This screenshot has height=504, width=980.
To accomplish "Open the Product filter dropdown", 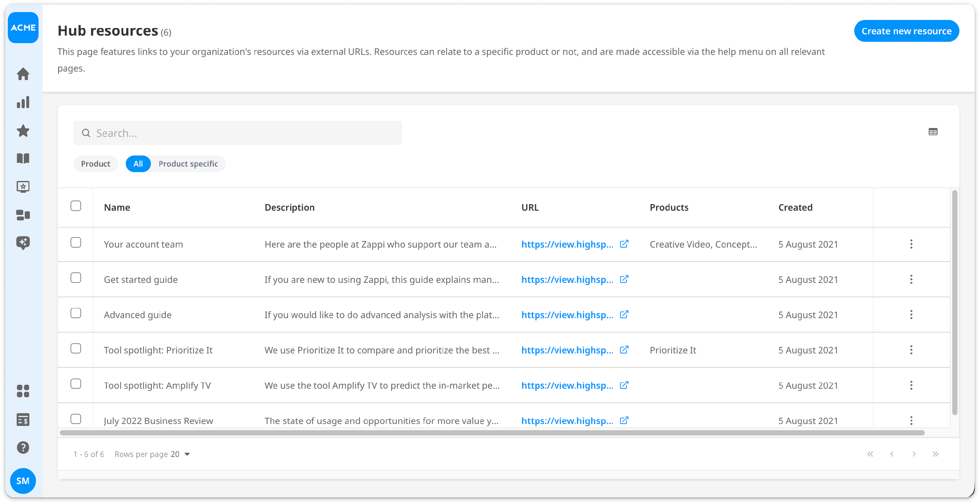I will (95, 164).
